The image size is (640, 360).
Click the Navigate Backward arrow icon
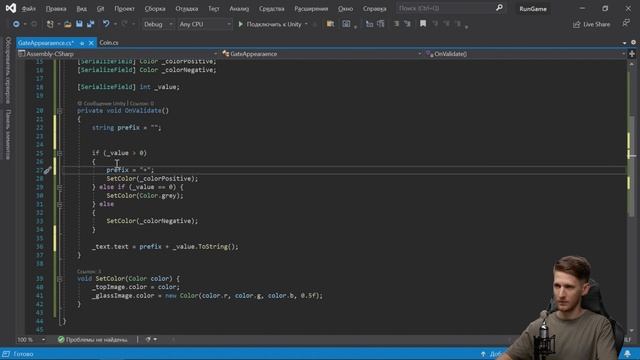coord(16,24)
